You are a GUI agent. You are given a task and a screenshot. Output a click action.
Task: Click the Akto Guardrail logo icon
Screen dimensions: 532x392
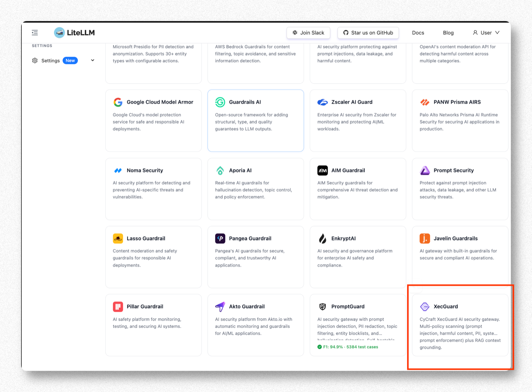click(x=220, y=306)
